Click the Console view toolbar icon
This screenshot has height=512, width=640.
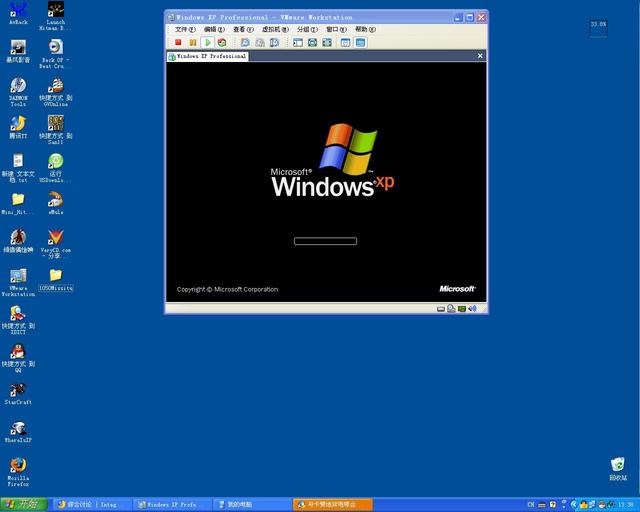pos(360,42)
